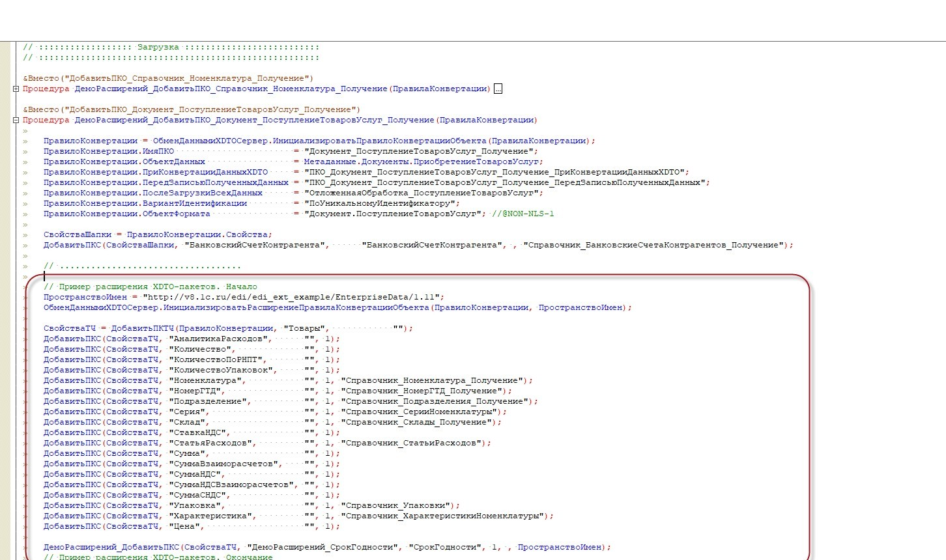Click the ПространствоИмен URL string
Viewport: 946px width, 560px height.
(x=293, y=297)
